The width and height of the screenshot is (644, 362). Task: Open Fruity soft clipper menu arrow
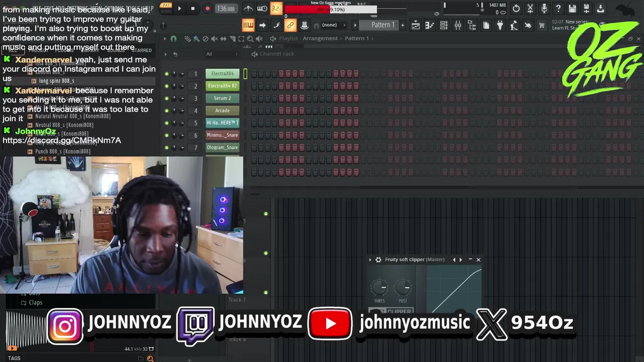(x=370, y=260)
